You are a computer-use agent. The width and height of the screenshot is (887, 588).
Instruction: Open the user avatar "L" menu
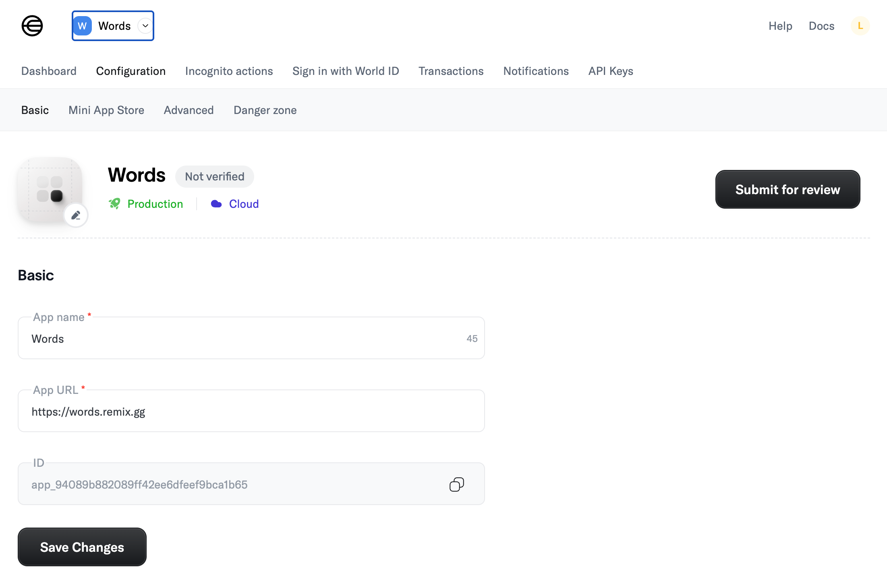[860, 26]
